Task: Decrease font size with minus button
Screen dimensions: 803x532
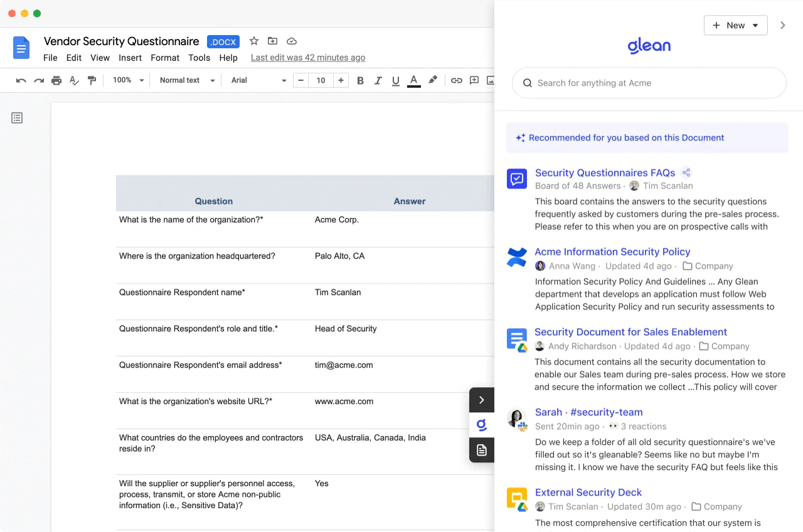Action: point(301,80)
